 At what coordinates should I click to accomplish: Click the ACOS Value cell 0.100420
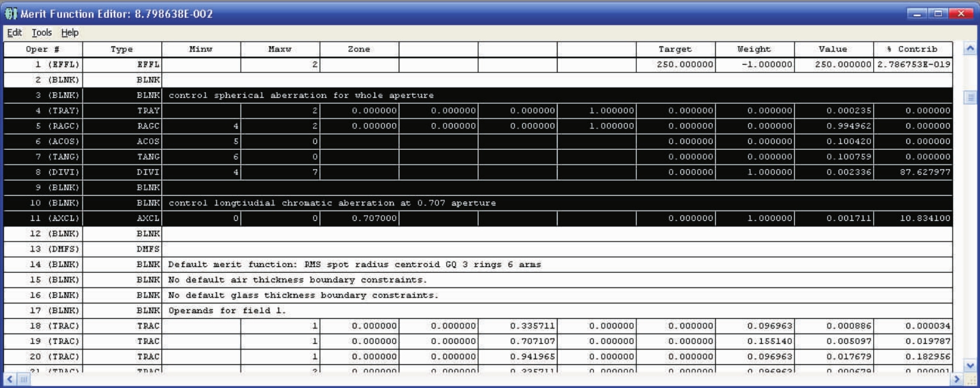pyautogui.click(x=834, y=141)
